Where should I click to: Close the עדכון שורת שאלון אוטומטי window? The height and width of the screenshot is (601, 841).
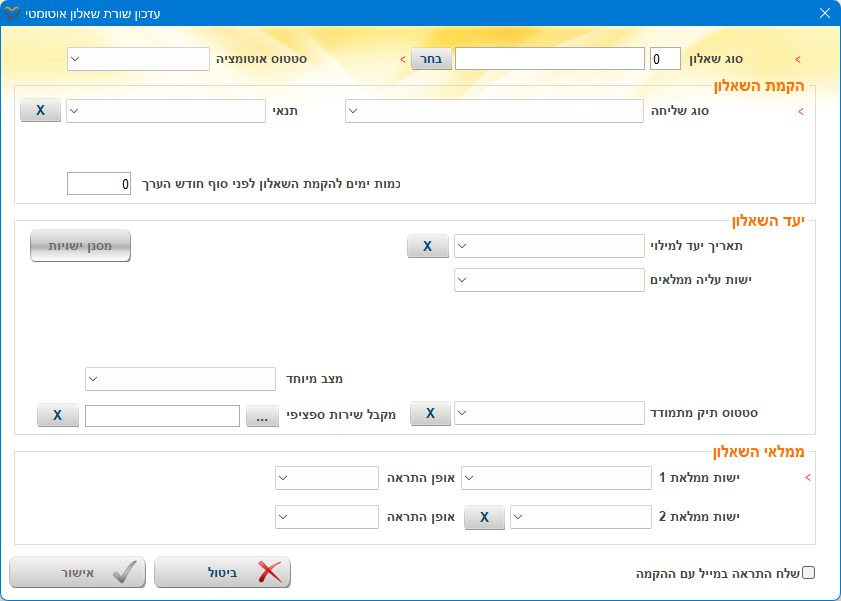tap(824, 13)
